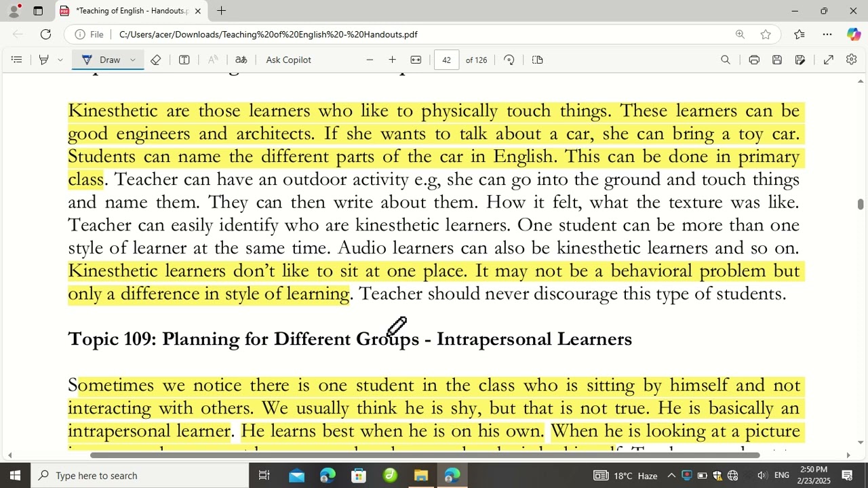The height and width of the screenshot is (488, 868).
Task: Click the horizontal scrollbar thumb
Action: [x=425, y=455]
